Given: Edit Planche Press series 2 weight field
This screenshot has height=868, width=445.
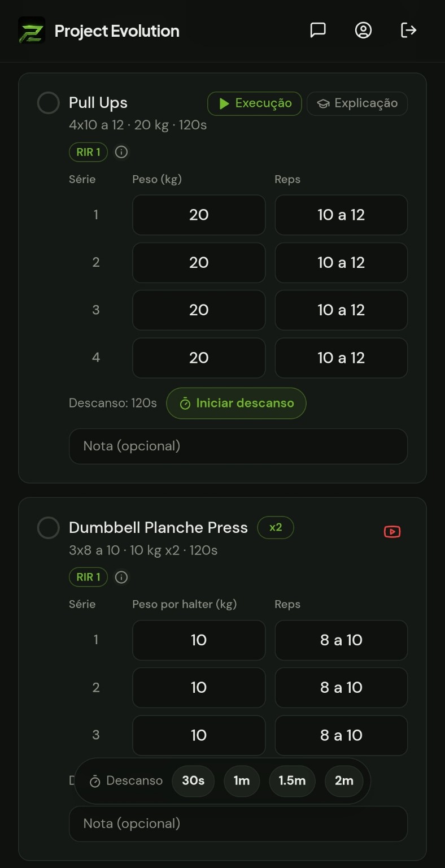Looking at the screenshot, I should (199, 687).
